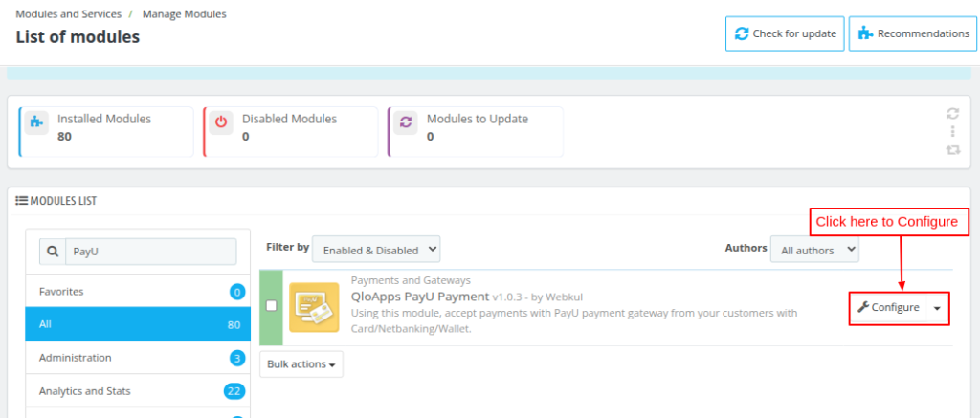The height and width of the screenshot is (418, 980).
Task: Click the Payments and Gateways label
Action: pos(411,280)
